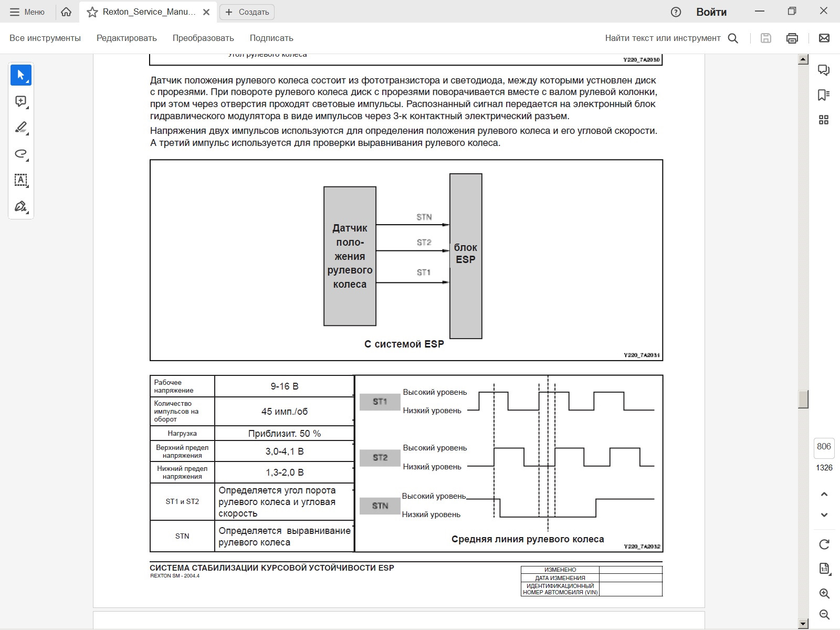Image resolution: width=840 pixels, height=630 pixels.
Task: Select the arrow selection tool
Action: [21, 75]
